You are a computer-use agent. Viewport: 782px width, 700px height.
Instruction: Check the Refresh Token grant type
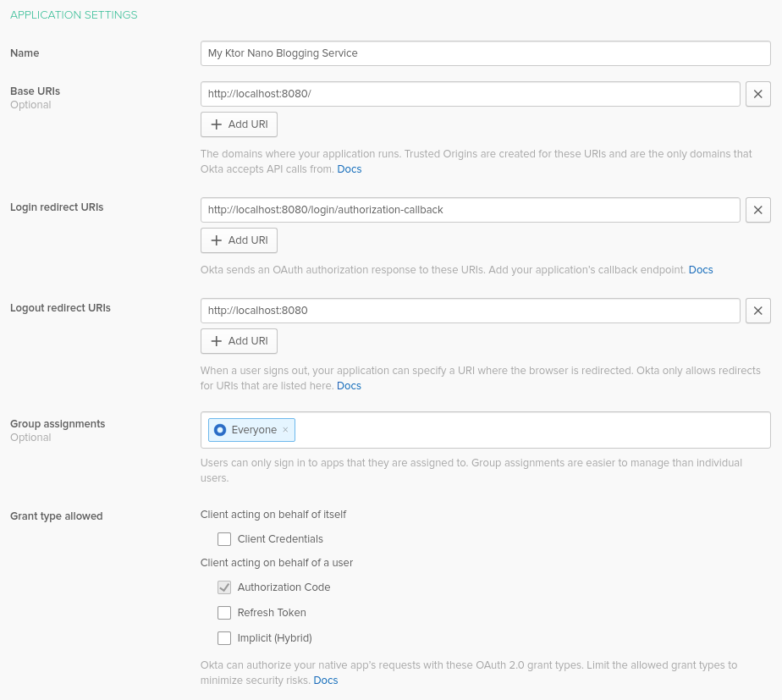[224, 613]
